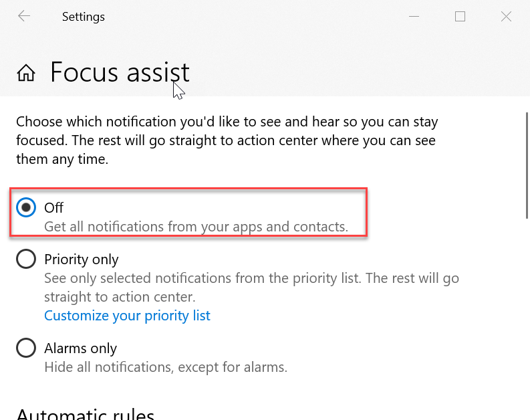Maximize the Settings window

pyautogui.click(x=460, y=17)
